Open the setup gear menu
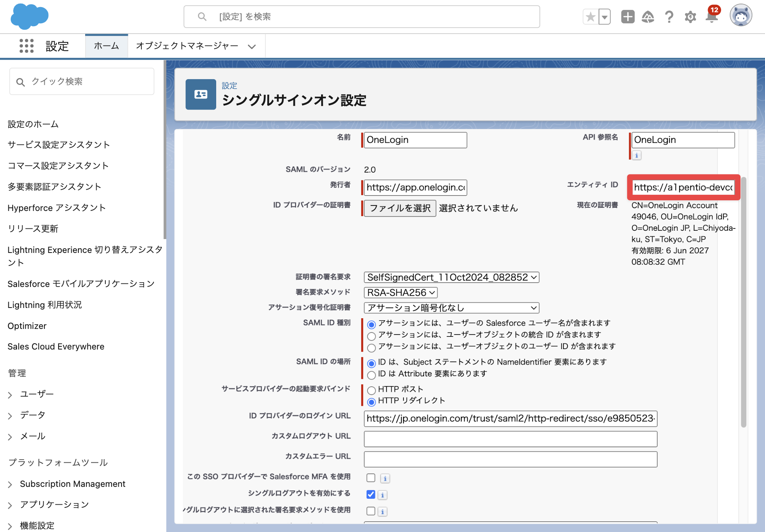The image size is (765, 532). pyautogui.click(x=691, y=17)
